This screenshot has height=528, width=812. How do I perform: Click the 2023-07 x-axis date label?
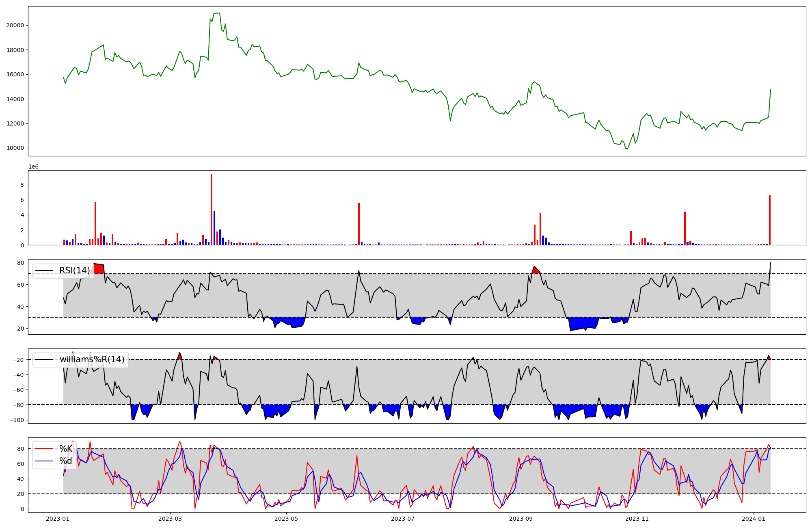pos(403,519)
